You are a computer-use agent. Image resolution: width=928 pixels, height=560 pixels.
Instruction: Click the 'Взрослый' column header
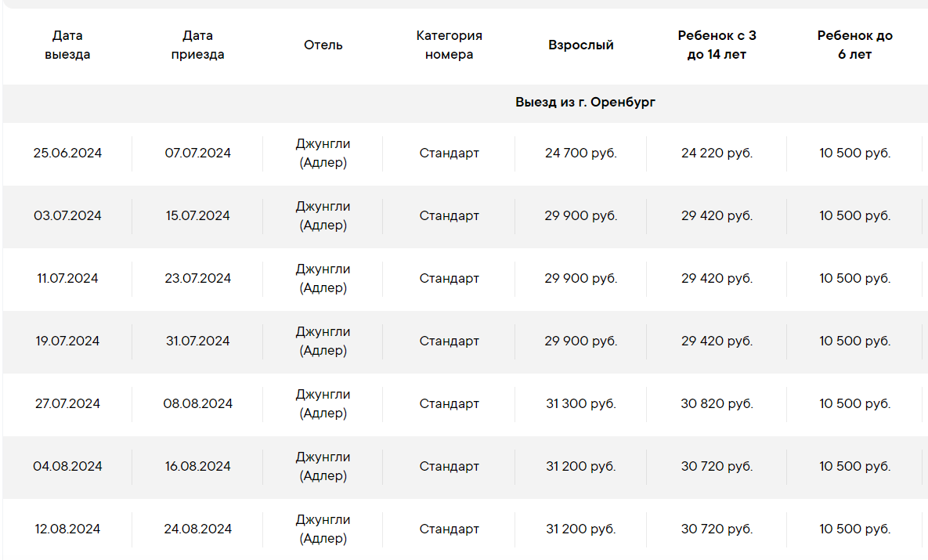coord(580,45)
